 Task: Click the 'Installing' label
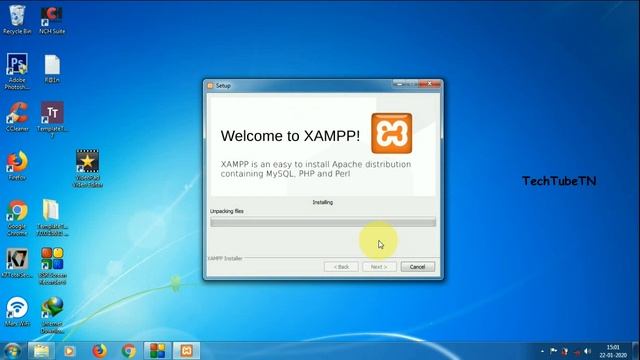(x=322, y=202)
